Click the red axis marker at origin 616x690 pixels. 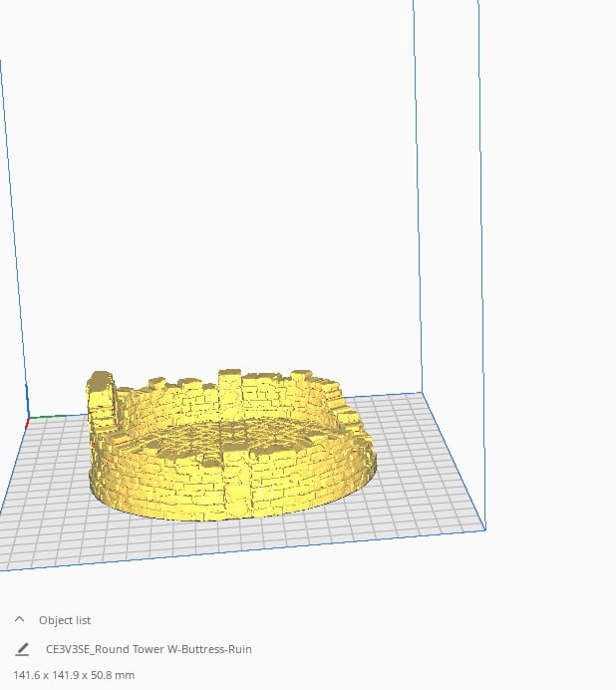click(27, 424)
